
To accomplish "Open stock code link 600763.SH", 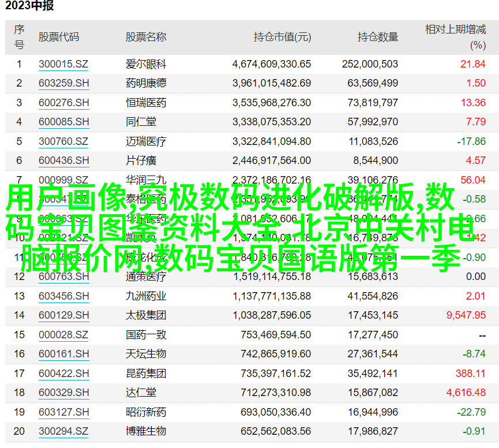I will point(63,277).
